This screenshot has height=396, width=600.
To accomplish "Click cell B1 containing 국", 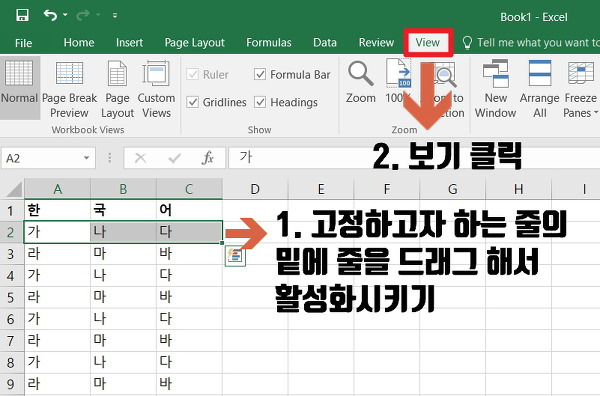I will 123,210.
